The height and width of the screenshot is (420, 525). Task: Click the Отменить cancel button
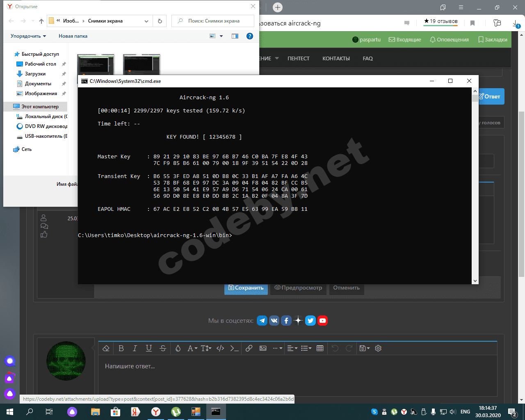(x=346, y=288)
